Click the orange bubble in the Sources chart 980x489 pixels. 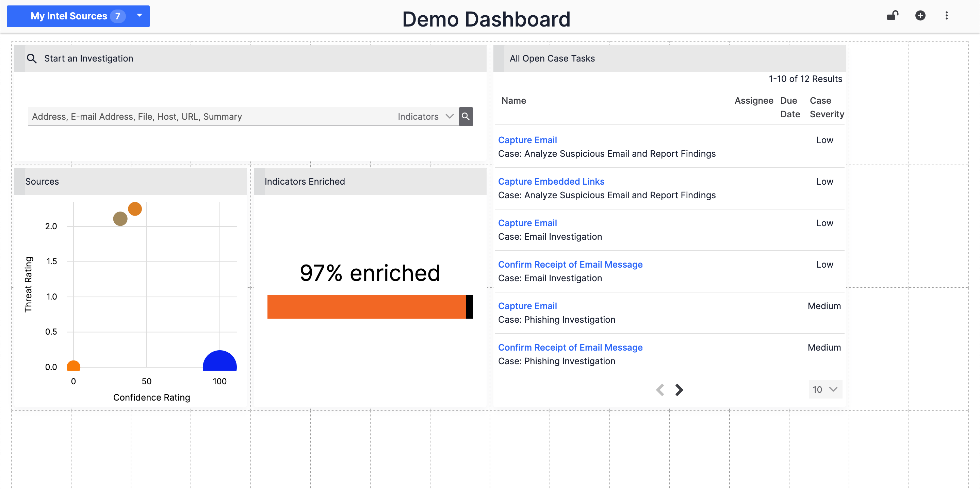point(135,208)
